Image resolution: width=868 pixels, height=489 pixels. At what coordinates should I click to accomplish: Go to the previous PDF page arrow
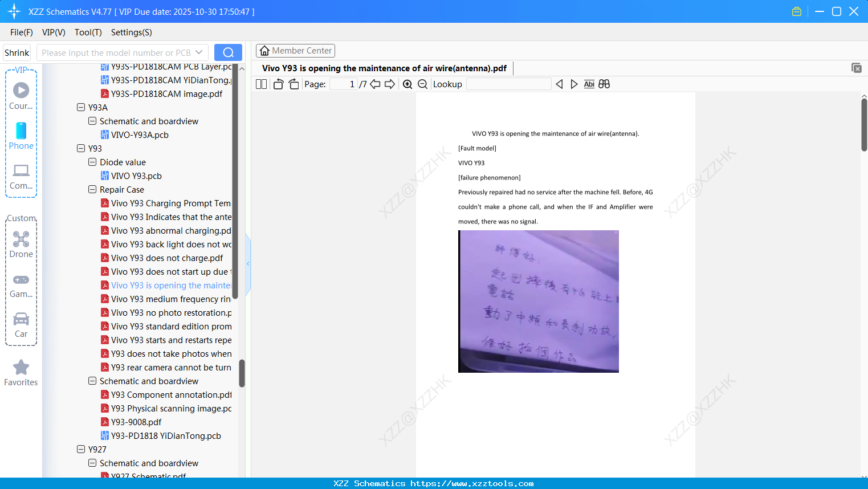[x=375, y=84]
